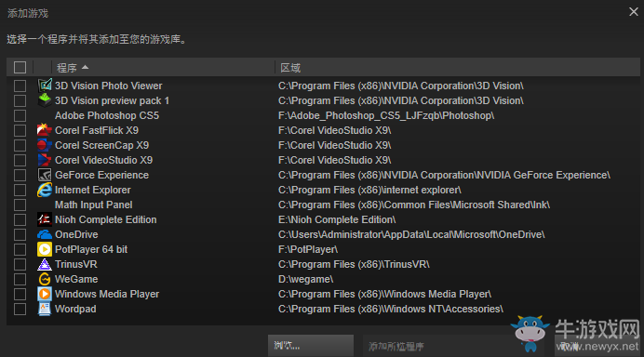Select the WeGame program name
Viewport: 644px width, 357px height.
(76, 279)
